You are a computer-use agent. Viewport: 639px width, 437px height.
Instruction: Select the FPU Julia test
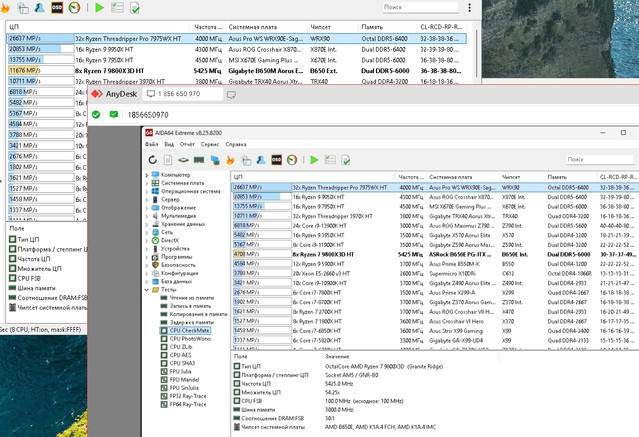point(181,371)
